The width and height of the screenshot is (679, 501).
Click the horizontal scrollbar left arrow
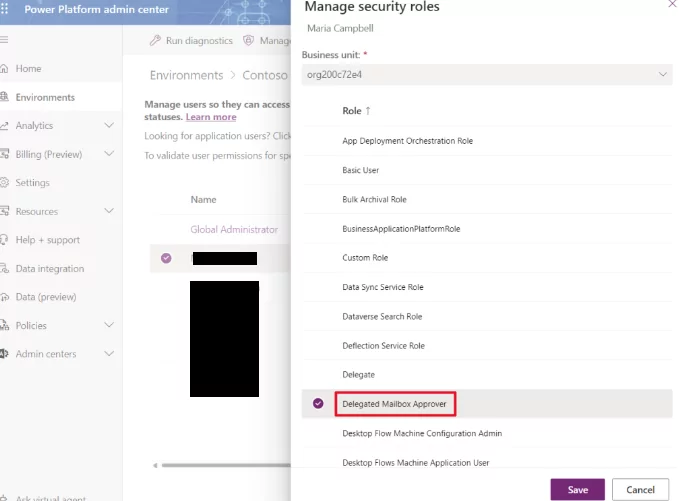[155, 465]
